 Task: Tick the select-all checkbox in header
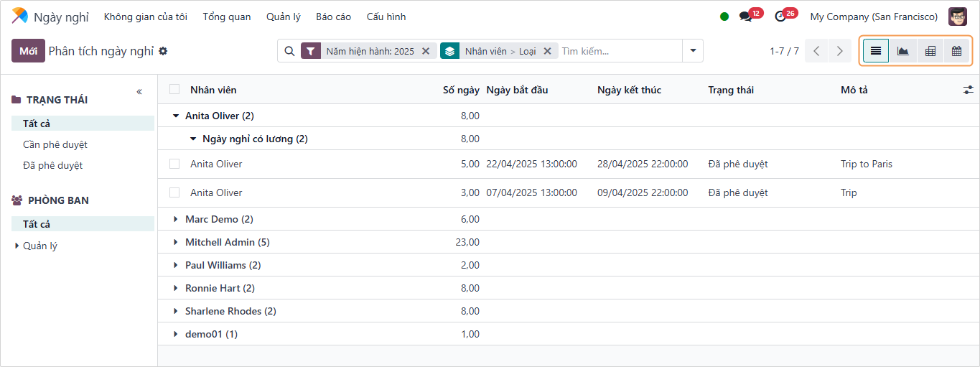point(174,90)
